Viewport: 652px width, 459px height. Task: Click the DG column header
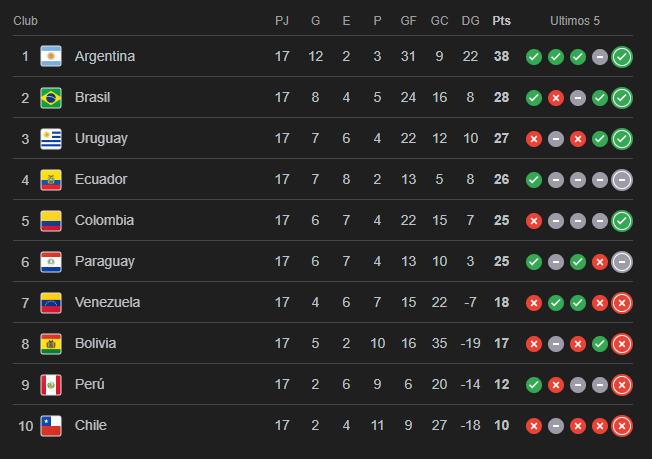click(x=470, y=21)
